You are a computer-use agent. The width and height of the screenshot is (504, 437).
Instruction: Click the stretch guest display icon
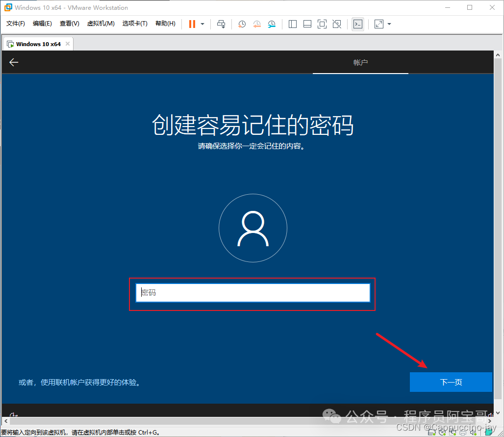point(379,24)
